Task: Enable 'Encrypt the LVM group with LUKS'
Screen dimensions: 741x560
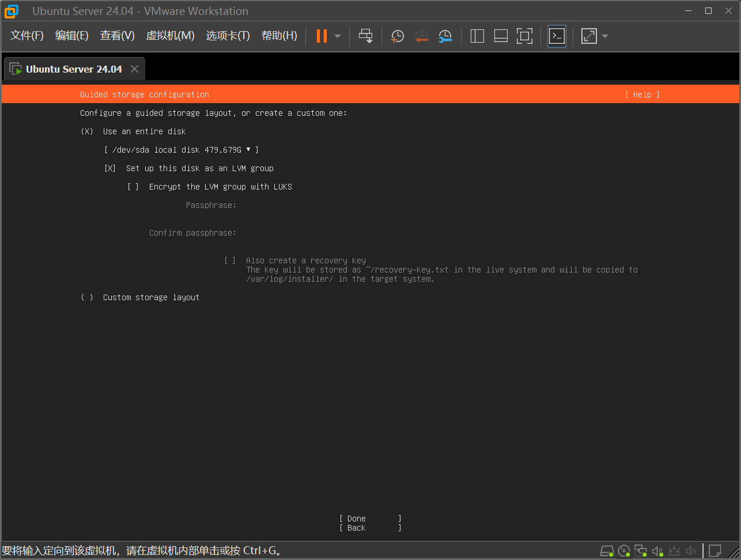Action: pyautogui.click(x=133, y=187)
